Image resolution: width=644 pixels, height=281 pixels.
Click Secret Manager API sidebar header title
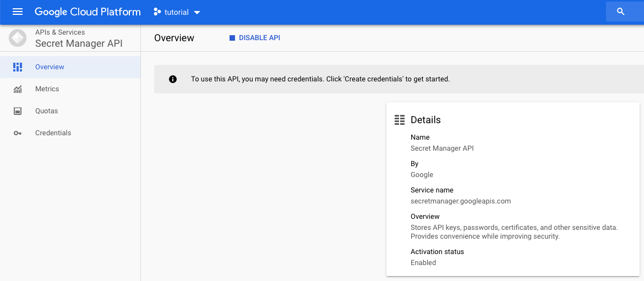(79, 43)
